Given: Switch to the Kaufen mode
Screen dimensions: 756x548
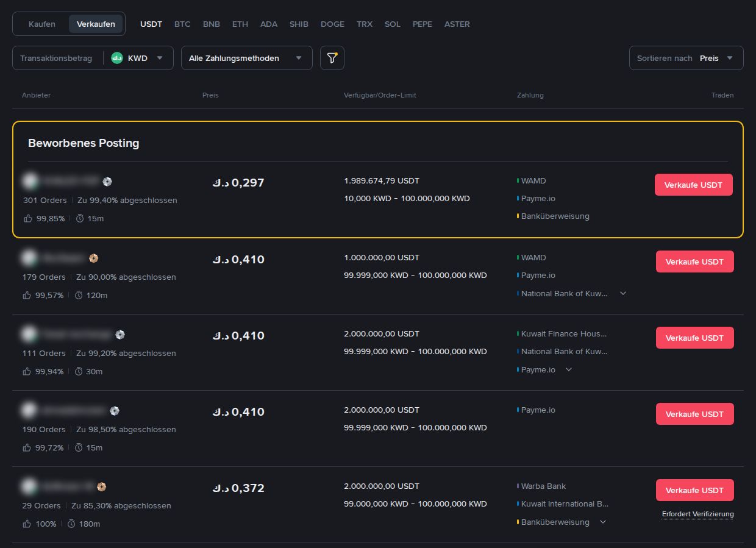Looking at the screenshot, I should pos(42,24).
